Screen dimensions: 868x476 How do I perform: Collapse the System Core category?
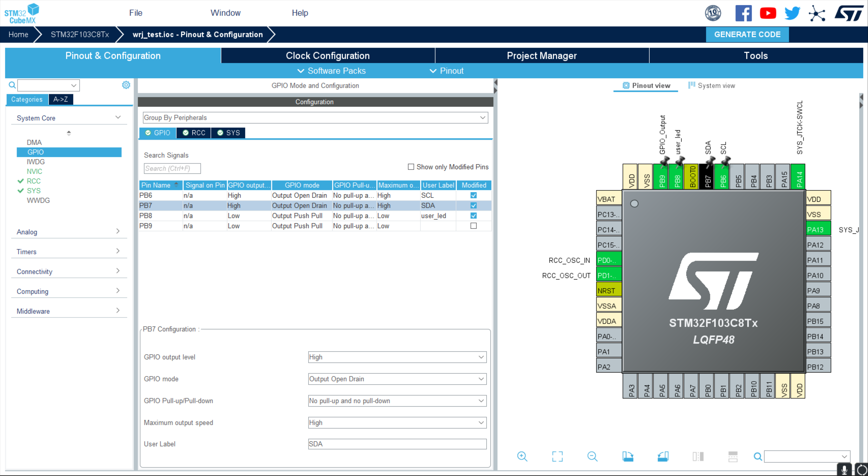pyautogui.click(x=69, y=118)
